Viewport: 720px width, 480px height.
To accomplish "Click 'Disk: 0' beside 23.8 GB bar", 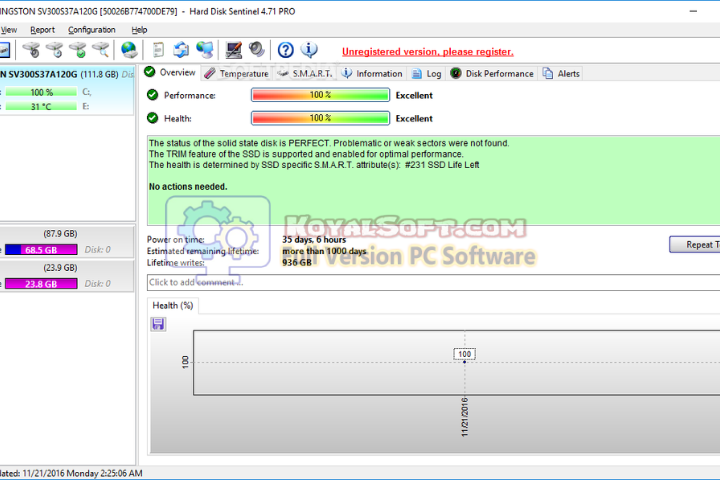I will [97, 284].
